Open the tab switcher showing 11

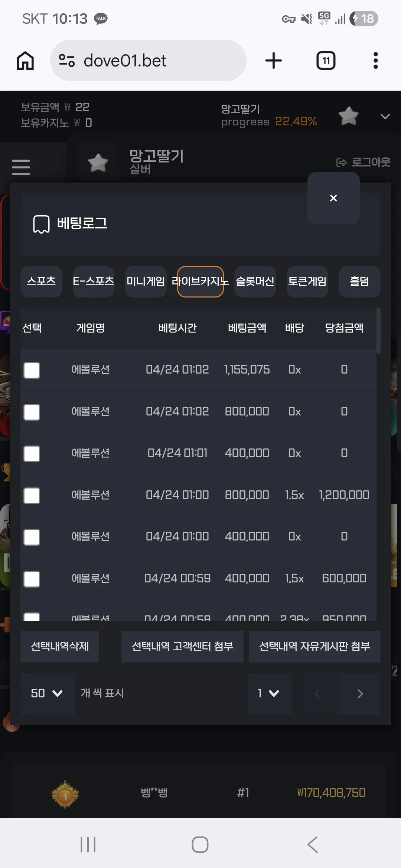(x=326, y=60)
